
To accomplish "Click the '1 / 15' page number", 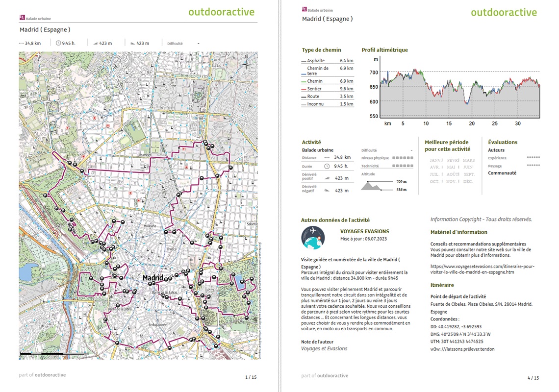I will click(251, 377).
